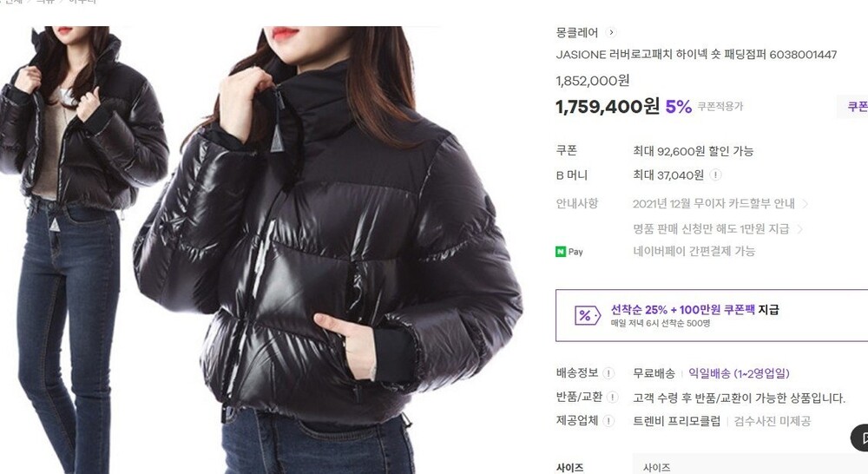Image resolution: width=868 pixels, height=474 pixels.
Task: Expand the 2021년 12월 무이자 카드할부 안내 arrow
Action: pos(805,204)
